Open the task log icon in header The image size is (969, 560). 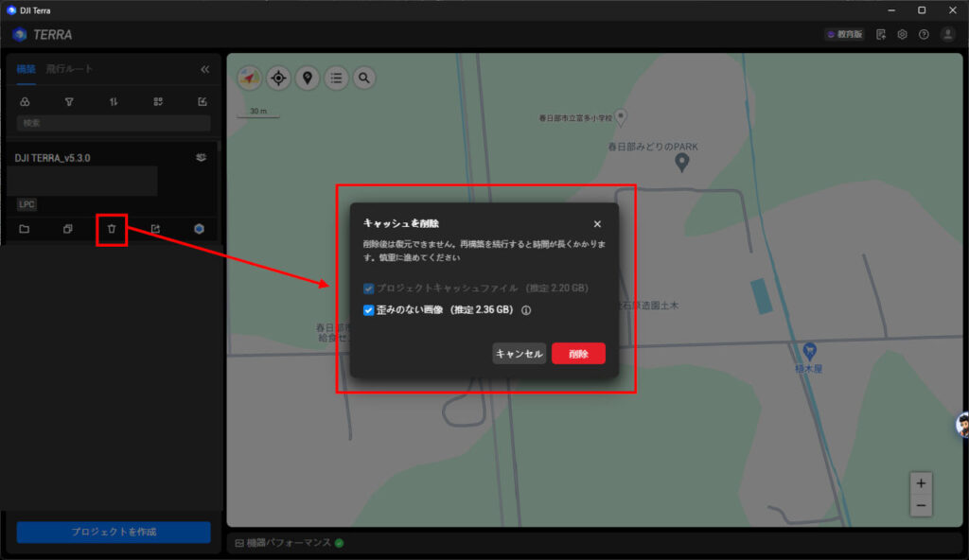click(x=881, y=35)
